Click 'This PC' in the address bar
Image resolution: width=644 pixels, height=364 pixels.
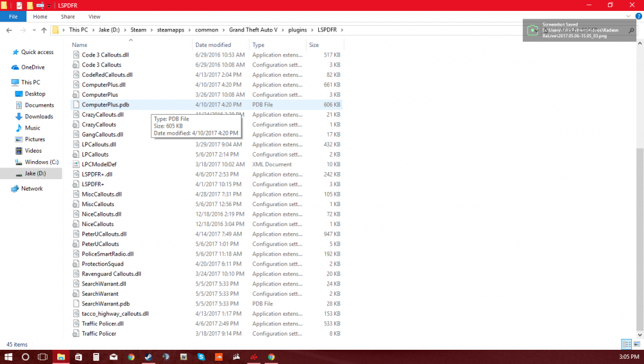[79, 30]
